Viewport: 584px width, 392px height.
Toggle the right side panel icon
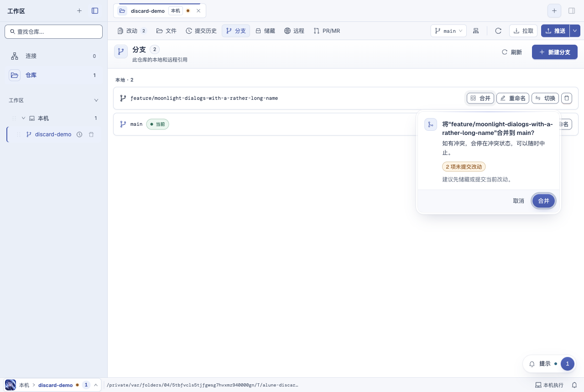[x=572, y=10]
